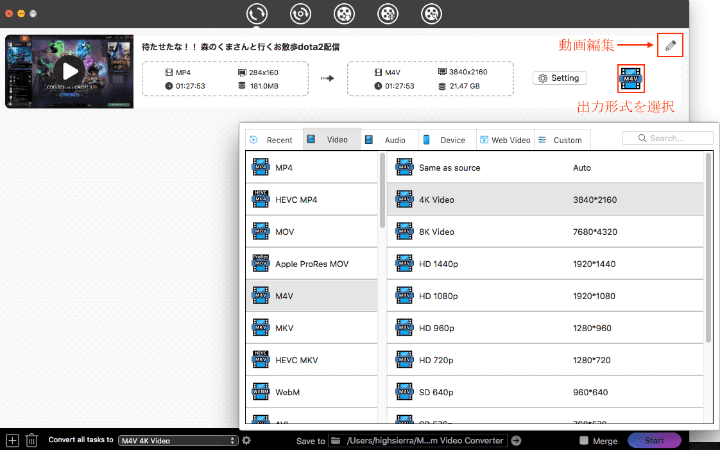Open the second top-toolbar disc icon

coord(300,14)
